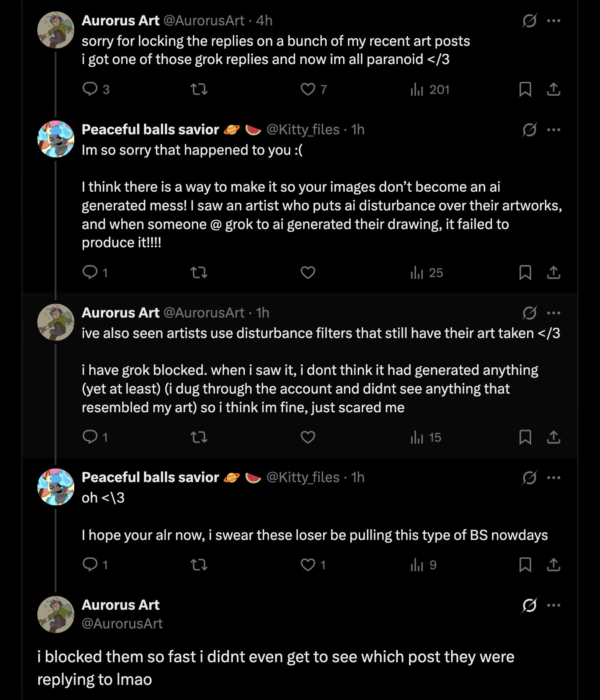Reply to the 'oh <\3' post

(x=90, y=564)
